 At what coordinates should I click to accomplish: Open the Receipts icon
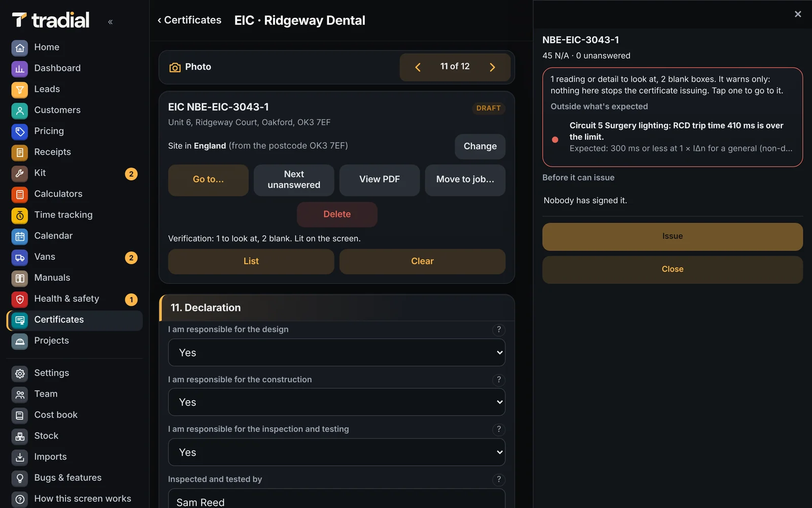point(20,152)
